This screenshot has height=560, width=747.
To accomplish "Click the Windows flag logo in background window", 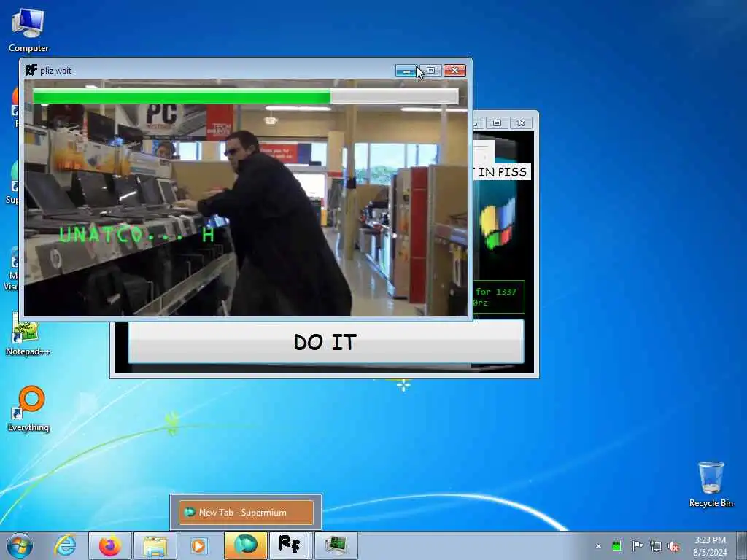I will (x=498, y=223).
